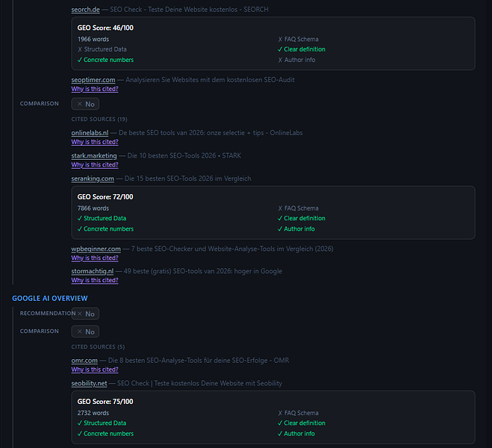Click 'Structured Data' in the 72/100 card
Image resolution: width=492 pixels, height=448 pixels.
coord(102,219)
